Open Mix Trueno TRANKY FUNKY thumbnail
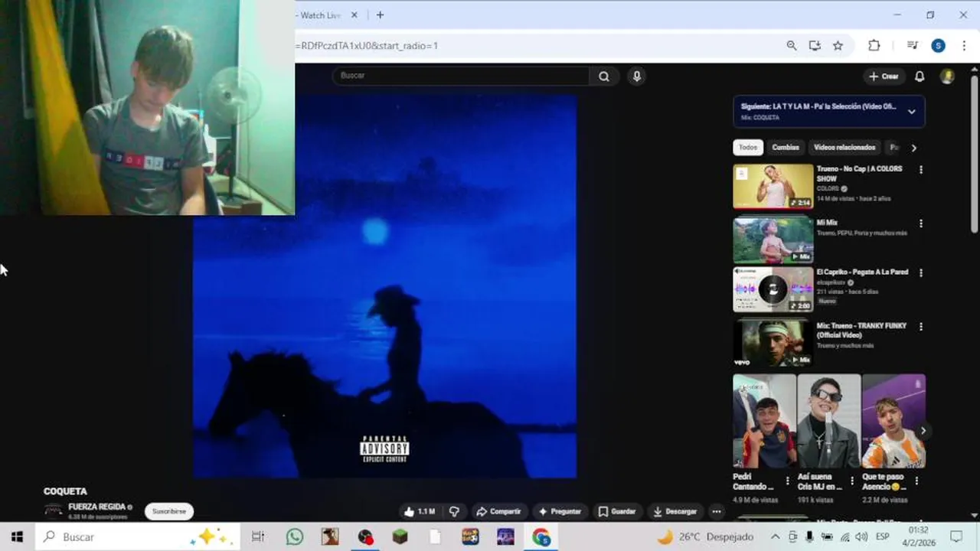 tap(773, 344)
